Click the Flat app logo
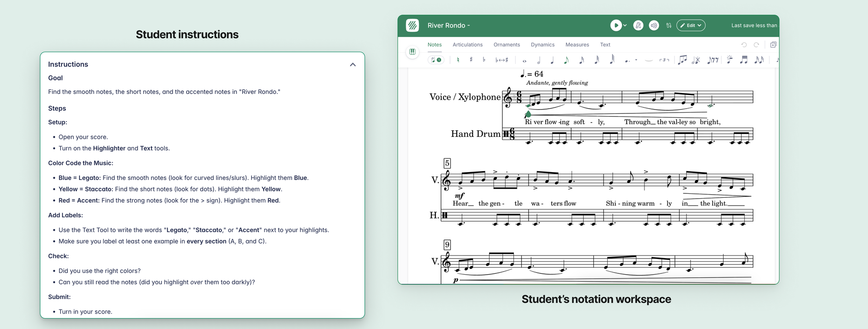 point(412,26)
